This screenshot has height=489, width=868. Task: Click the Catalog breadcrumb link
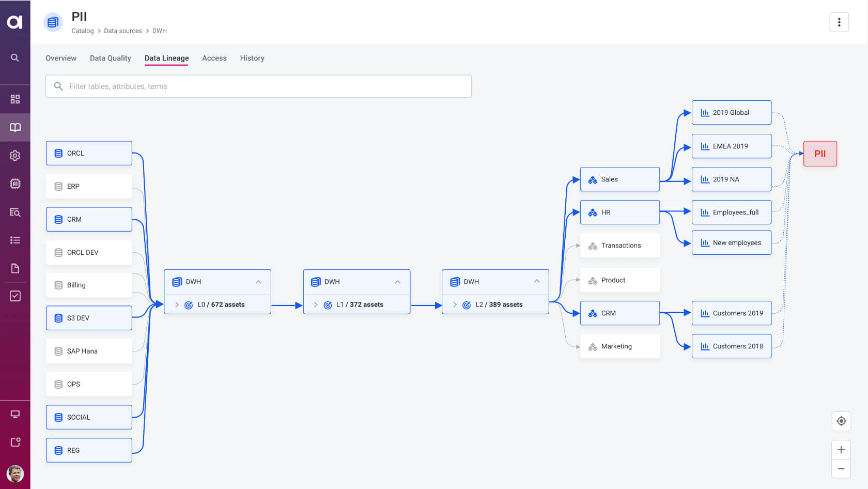coord(83,31)
